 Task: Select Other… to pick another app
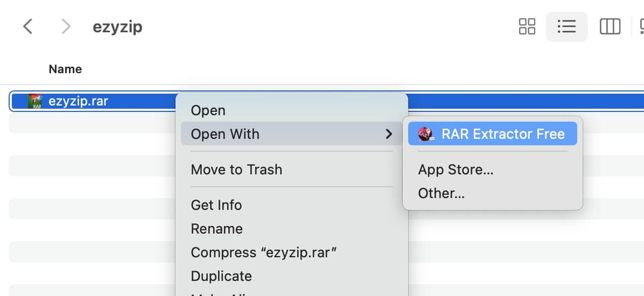441,193
